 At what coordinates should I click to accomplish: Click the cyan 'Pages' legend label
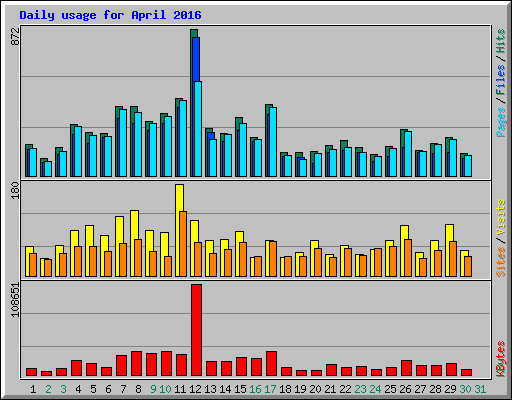501,122
